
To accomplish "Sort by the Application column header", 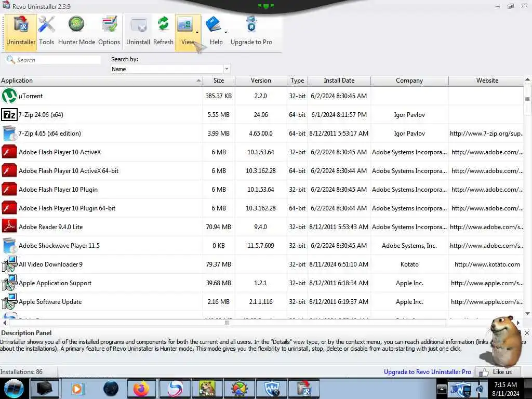I will pos(101,81).
